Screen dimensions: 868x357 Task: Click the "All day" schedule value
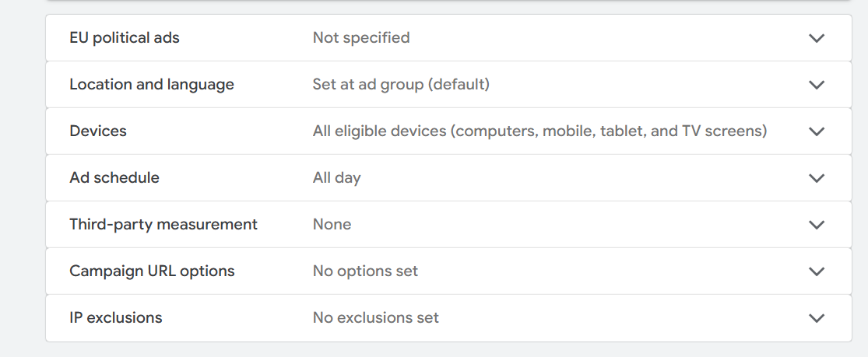point(336,177)
